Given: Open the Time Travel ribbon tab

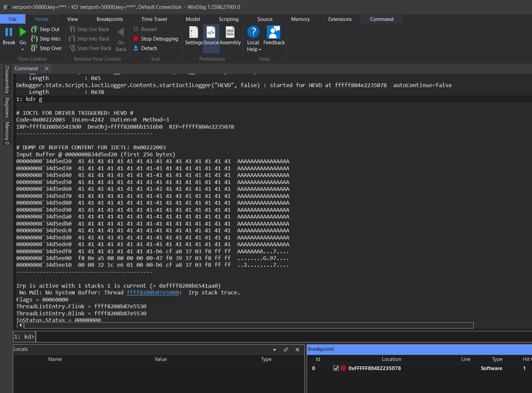Looking at the screenshot, I should [154, 19].
